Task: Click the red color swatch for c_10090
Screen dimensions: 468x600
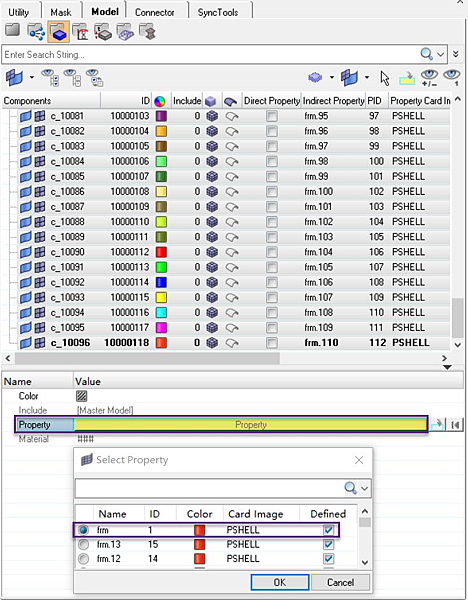Action: coord(161,252)
